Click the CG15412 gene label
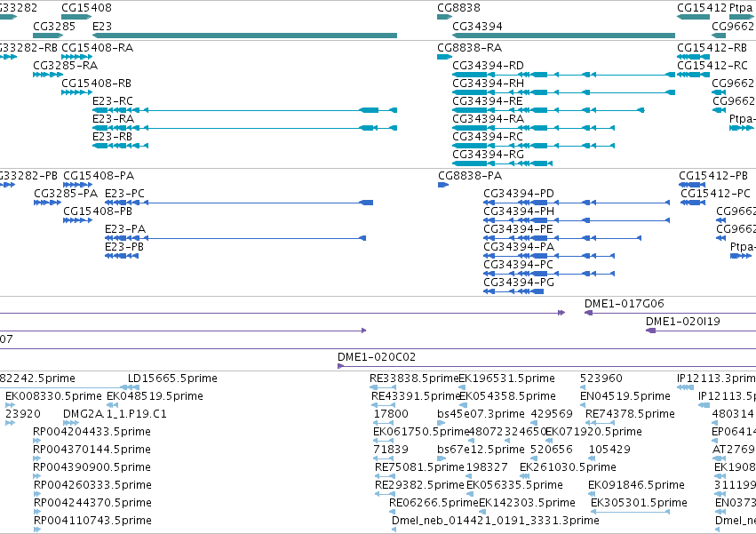Image resolution: width=756 pixels, height=534 pixels. [x=702, y=8]
